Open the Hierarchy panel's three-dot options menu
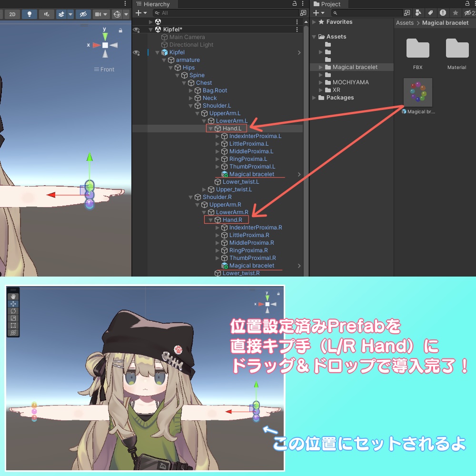476x476 pixels. click(x=303, y=4)
